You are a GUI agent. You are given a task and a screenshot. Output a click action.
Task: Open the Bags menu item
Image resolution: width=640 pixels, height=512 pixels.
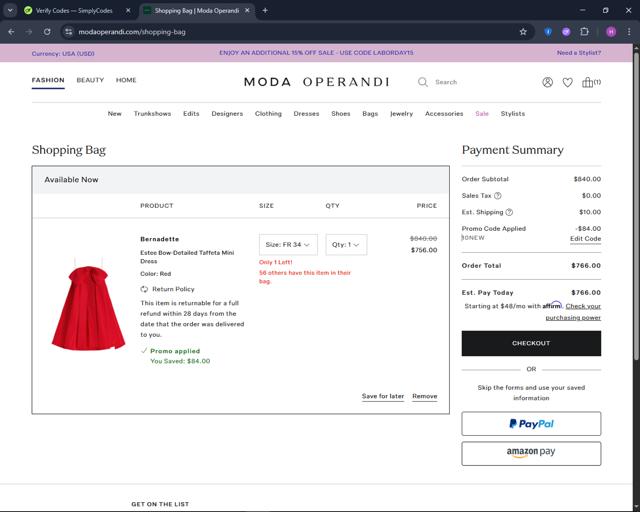370,114
